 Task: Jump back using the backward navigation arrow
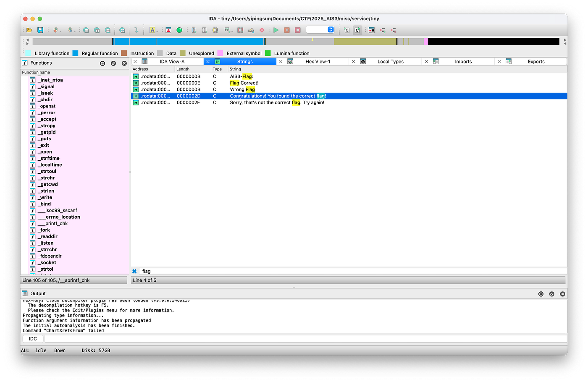pyautogui.click(x=55, y=30)
